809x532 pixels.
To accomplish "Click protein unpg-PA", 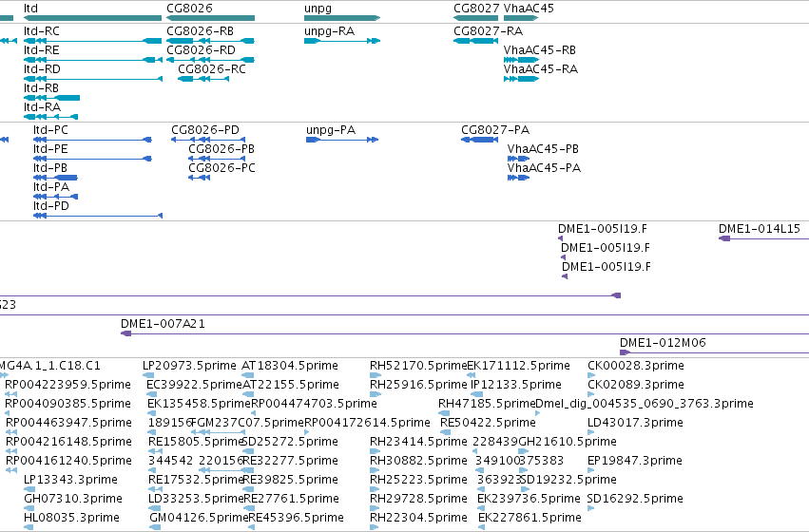I will [x=331, y=130].
